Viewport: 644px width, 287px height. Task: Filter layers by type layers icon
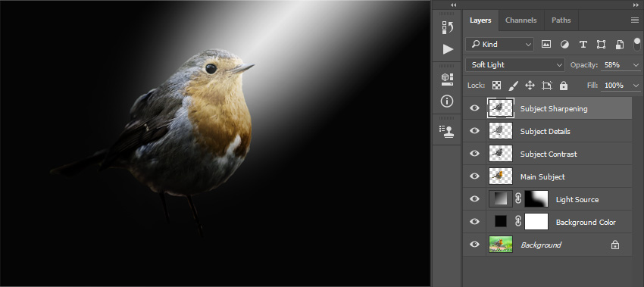point(583,45)
